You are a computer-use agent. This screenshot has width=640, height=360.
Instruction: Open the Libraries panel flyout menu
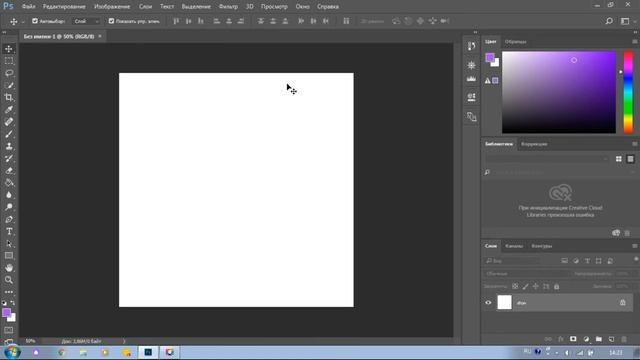(x=635, y=144)
